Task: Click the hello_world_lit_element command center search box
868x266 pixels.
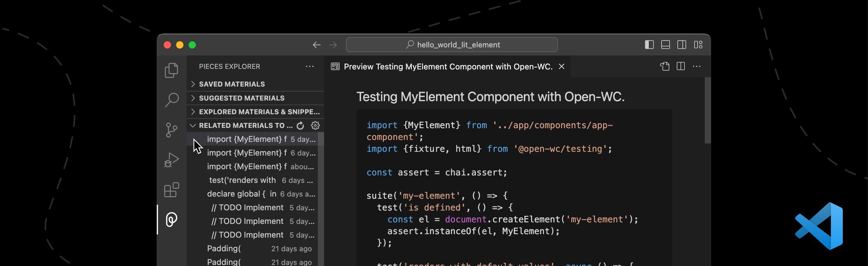Action: 452,45
